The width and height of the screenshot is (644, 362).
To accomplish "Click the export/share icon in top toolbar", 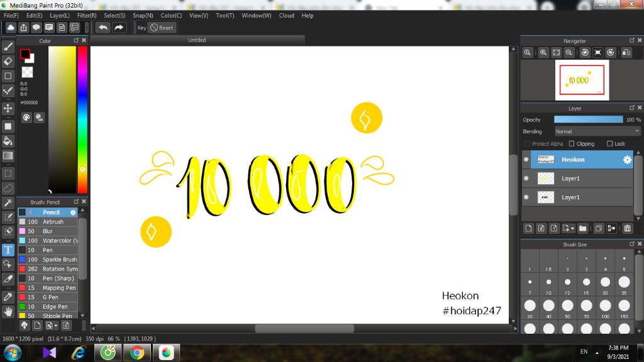I will 23,28.
